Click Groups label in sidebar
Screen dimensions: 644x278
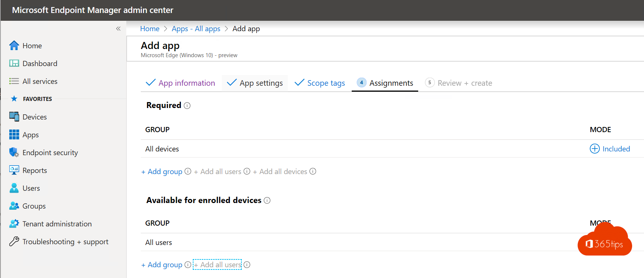click(x=34, y=206)
